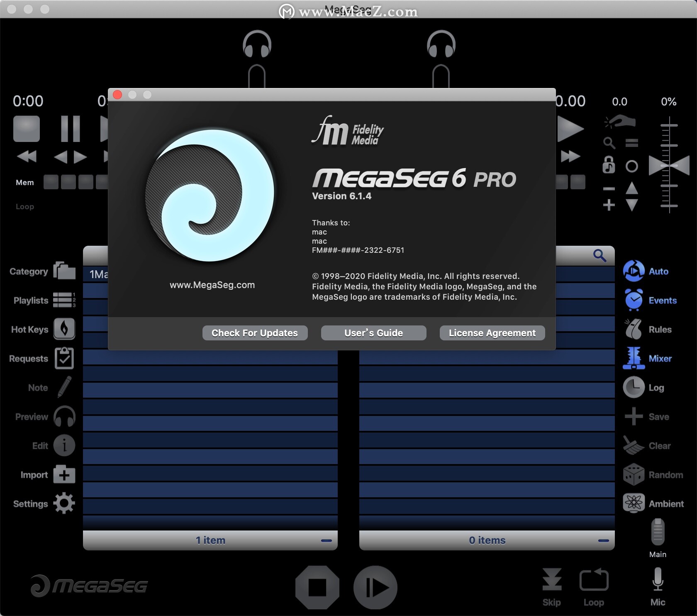
Task: Toggle the Events alarm clock
Action: 634,300
